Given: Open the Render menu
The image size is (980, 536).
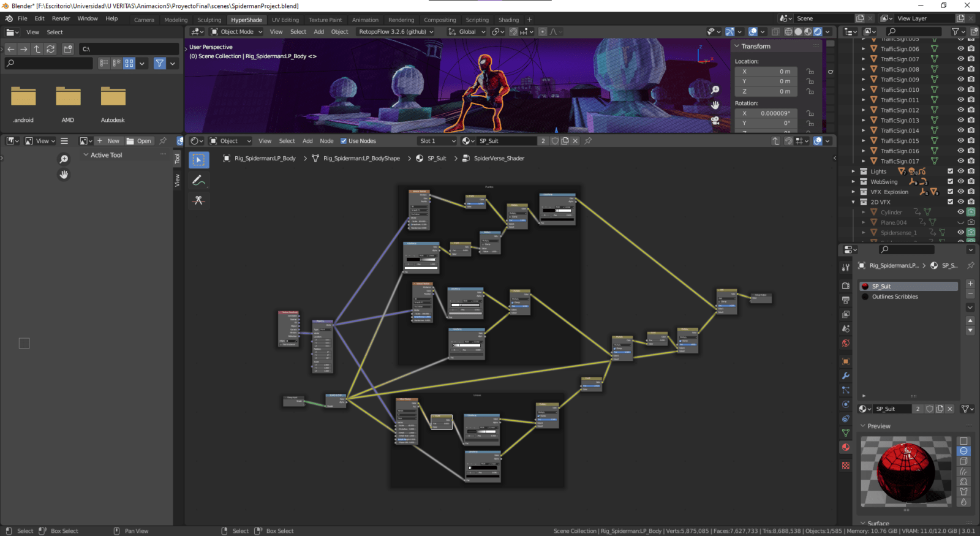Looking at the screenshot, I should [61, 18].
